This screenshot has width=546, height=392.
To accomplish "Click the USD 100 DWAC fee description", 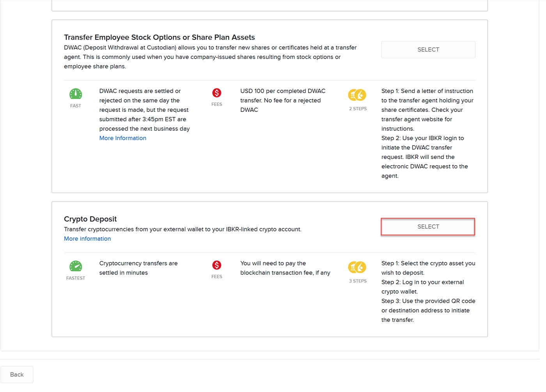I will (x=282, y=101).
